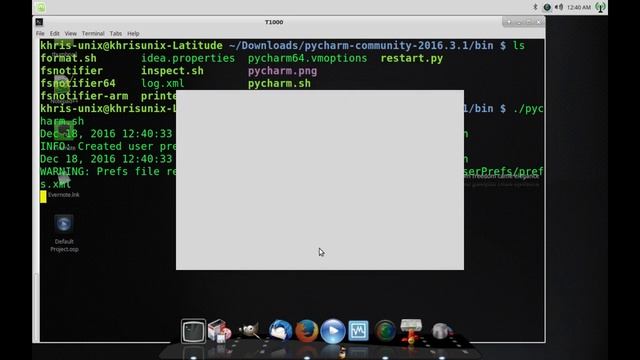The height and width of the screenshot is (360, 640).
Task: Open the Edit menu in the terminal
Action: point(55,33)
